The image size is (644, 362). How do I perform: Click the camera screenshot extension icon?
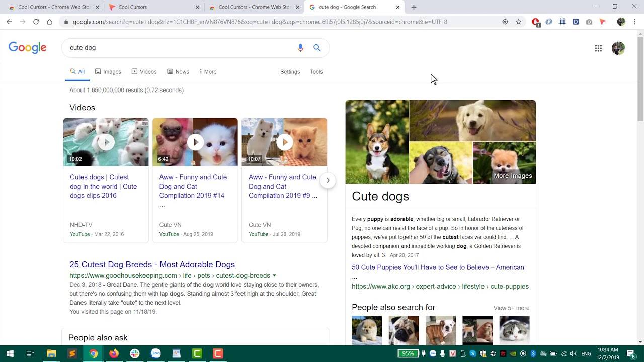[x=589, y=22]
